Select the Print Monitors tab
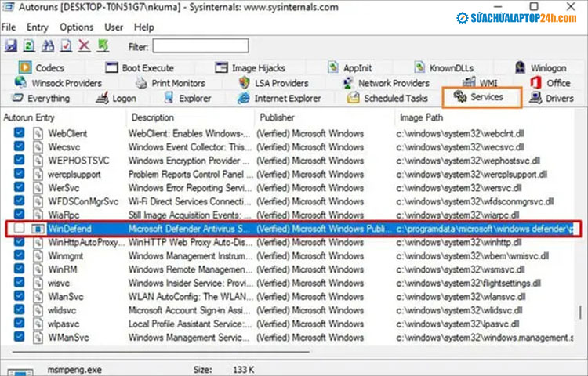This screenshot has height=376, width=588. pyautogui.click(x=170, y=83)
